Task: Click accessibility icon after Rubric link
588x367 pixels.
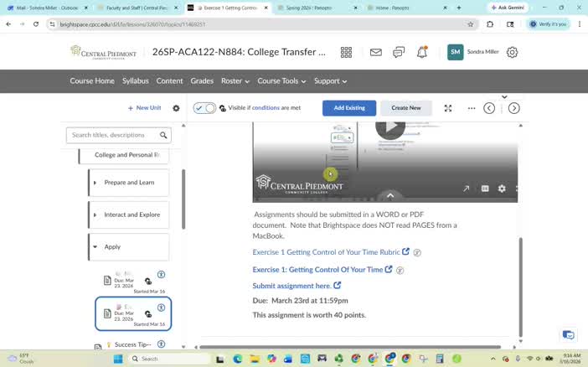Action: (417, 252)
